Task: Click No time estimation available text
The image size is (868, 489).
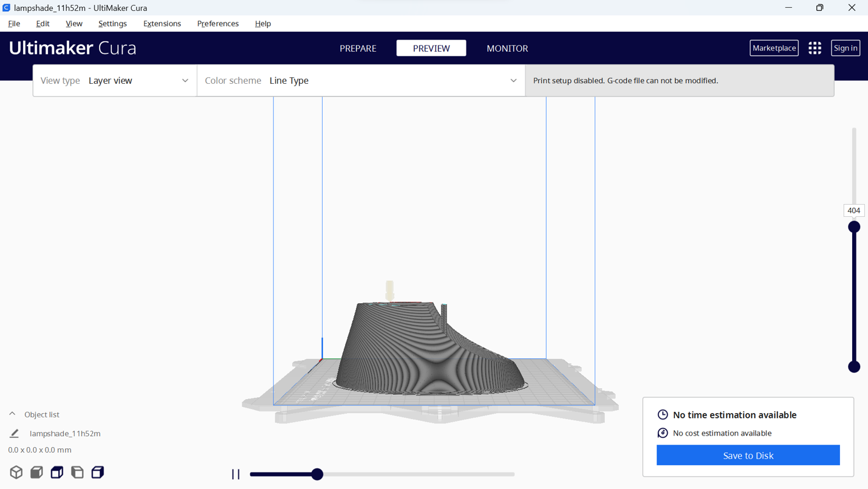Action: pos(734,415)
